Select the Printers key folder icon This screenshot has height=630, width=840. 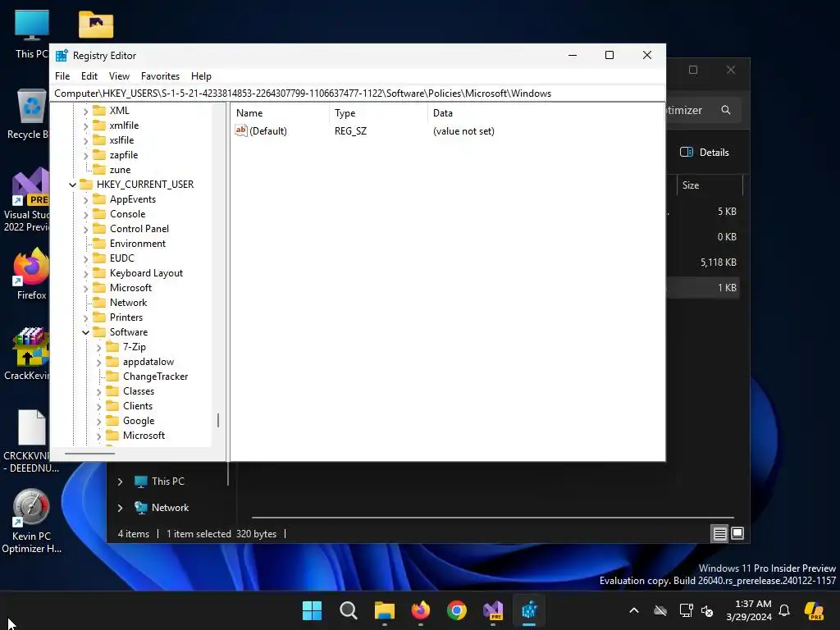click(99, 317)
